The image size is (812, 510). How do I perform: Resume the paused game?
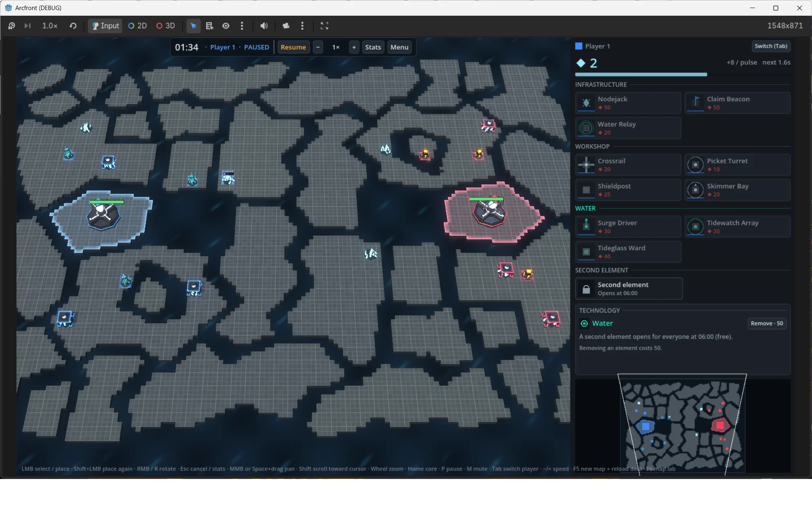click(293, 47)
